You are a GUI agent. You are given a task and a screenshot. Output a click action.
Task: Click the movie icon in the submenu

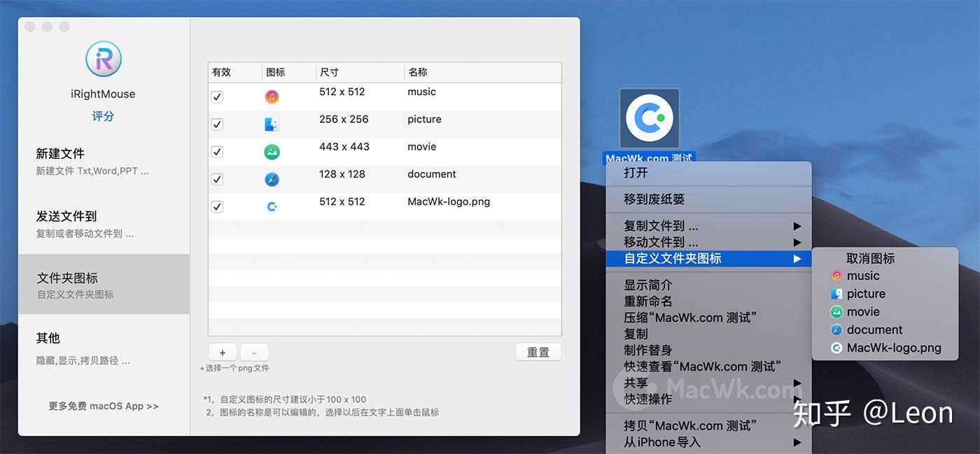[x=836, y=312]
